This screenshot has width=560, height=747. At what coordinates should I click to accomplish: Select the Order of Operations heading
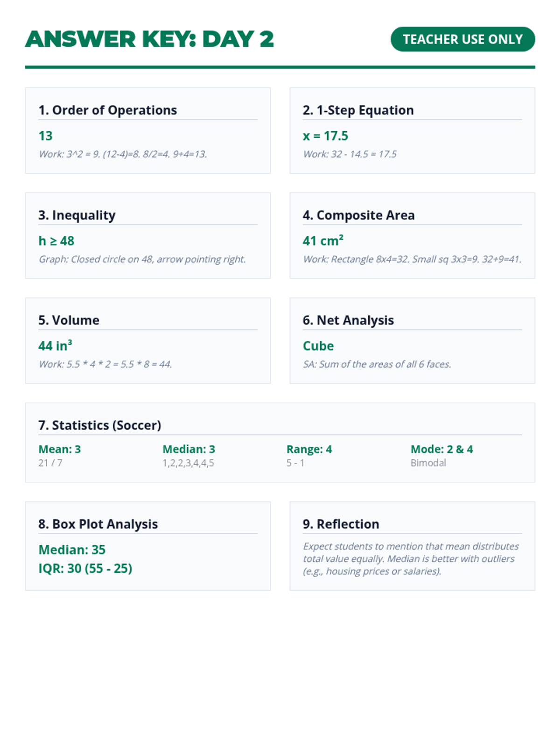[x=107, y=110]
